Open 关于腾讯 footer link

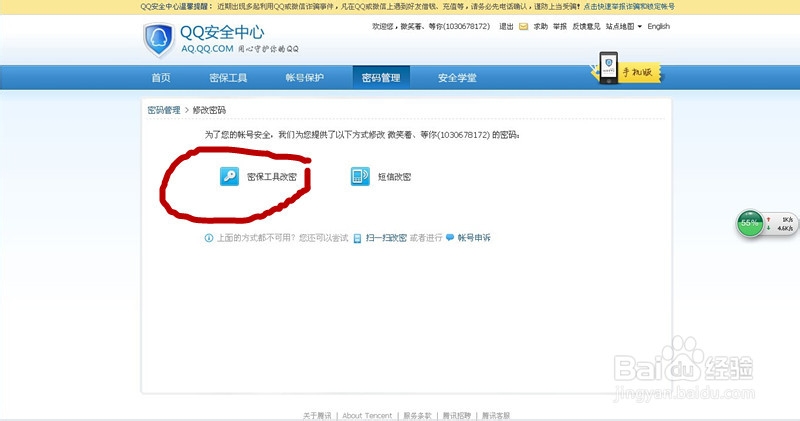pos(317,416)
